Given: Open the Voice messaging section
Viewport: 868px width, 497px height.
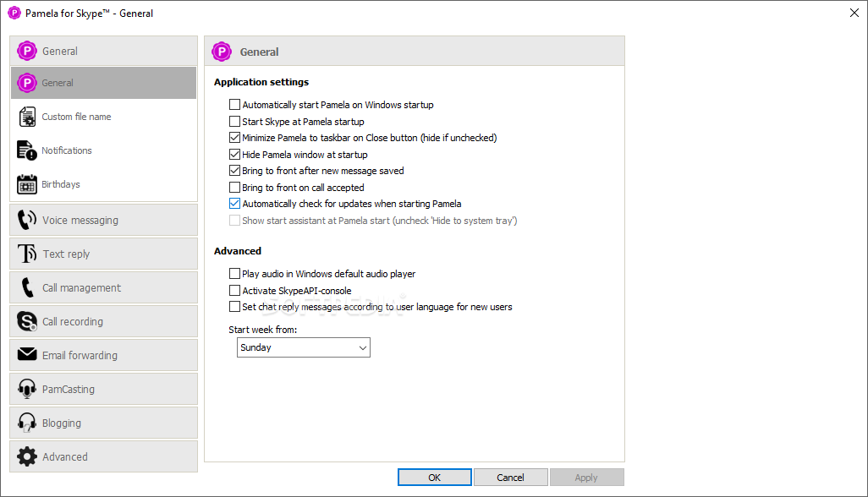Looking at the screenshot, I should click(103, 220).
